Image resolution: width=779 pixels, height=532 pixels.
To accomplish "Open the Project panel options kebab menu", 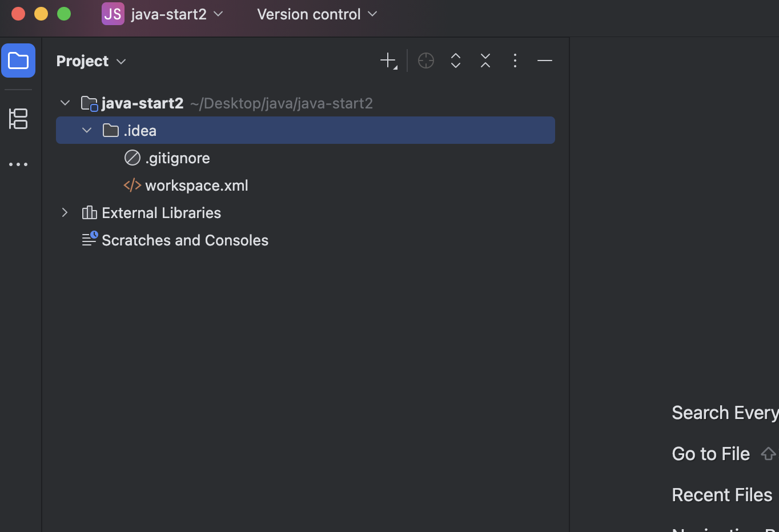I will tap(515, 61).
